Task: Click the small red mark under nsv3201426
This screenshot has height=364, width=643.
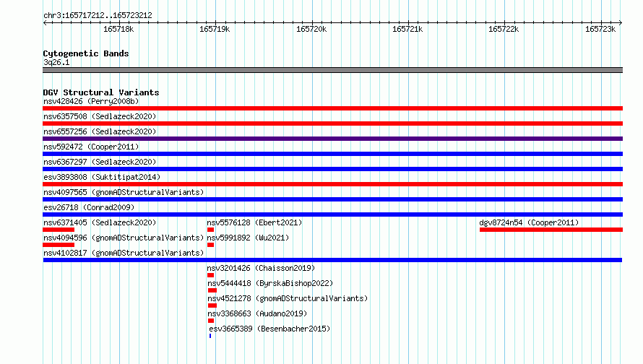Action: [210, 275]
